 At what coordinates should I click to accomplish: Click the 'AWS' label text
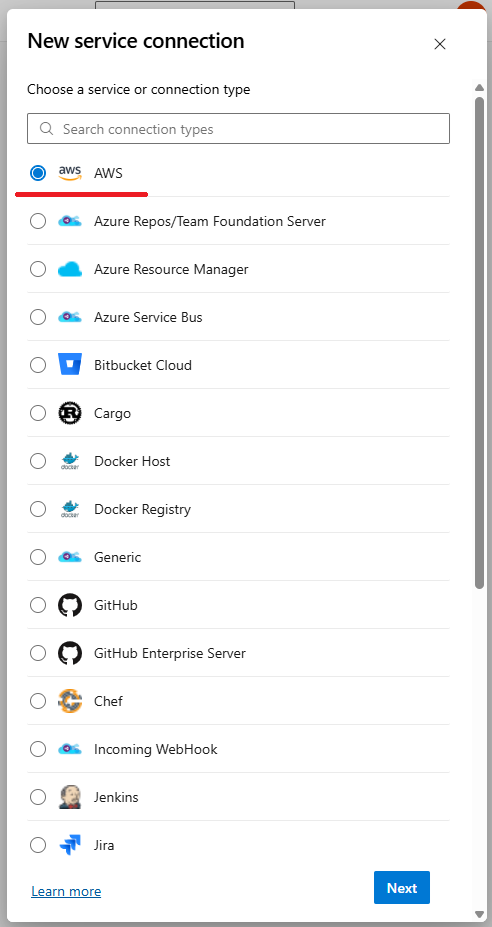coord(108,173)
